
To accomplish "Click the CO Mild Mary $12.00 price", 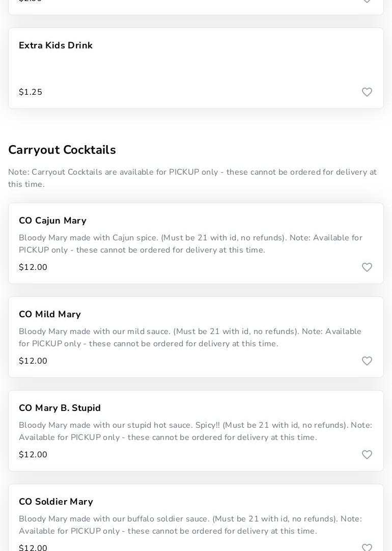I will pos(33,361).
